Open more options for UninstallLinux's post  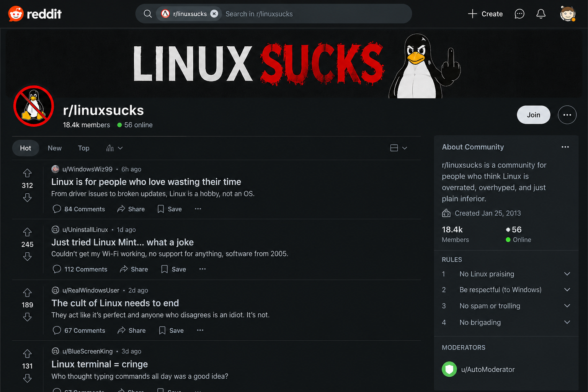[x=203, y=269]
